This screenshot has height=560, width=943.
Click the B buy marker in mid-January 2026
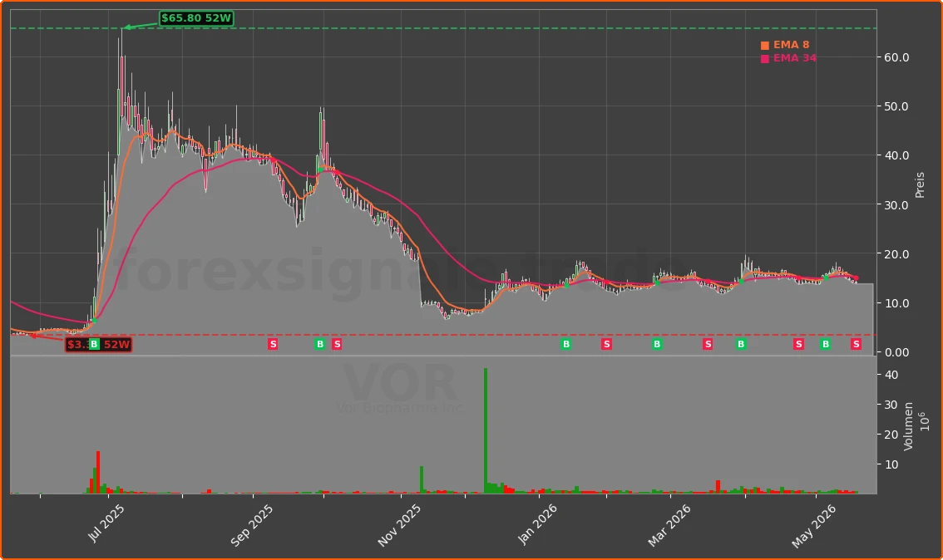click(x=566, y=344)
